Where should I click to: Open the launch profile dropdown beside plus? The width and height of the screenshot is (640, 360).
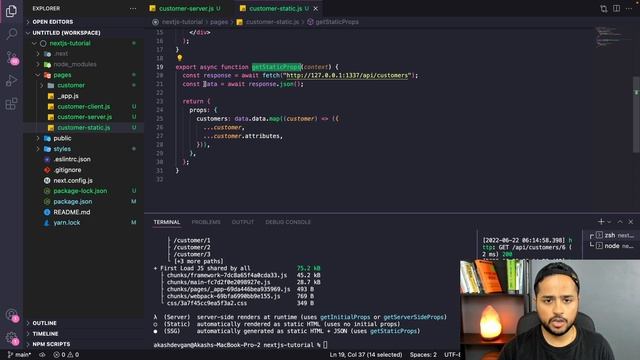coord(609,222)
